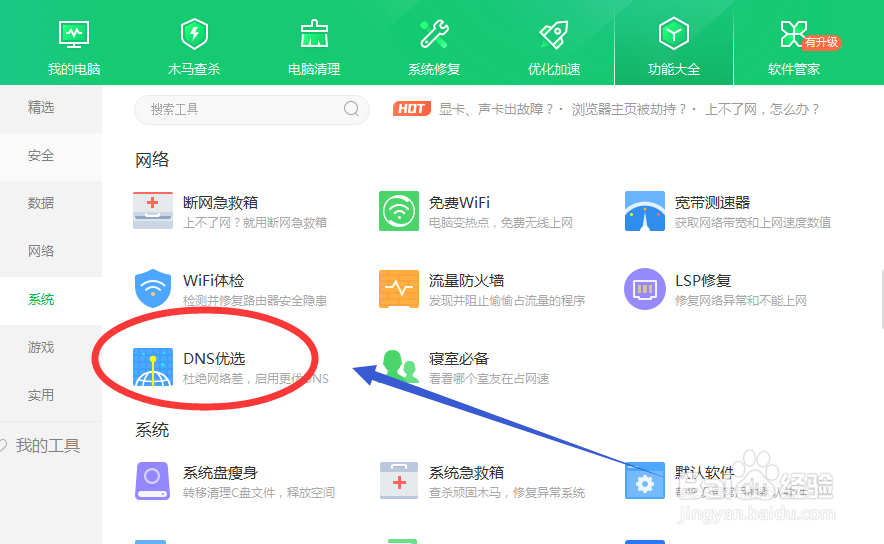
Task: Click the description 获取网络带宽和上网速度数值
Action: point(753,223)
